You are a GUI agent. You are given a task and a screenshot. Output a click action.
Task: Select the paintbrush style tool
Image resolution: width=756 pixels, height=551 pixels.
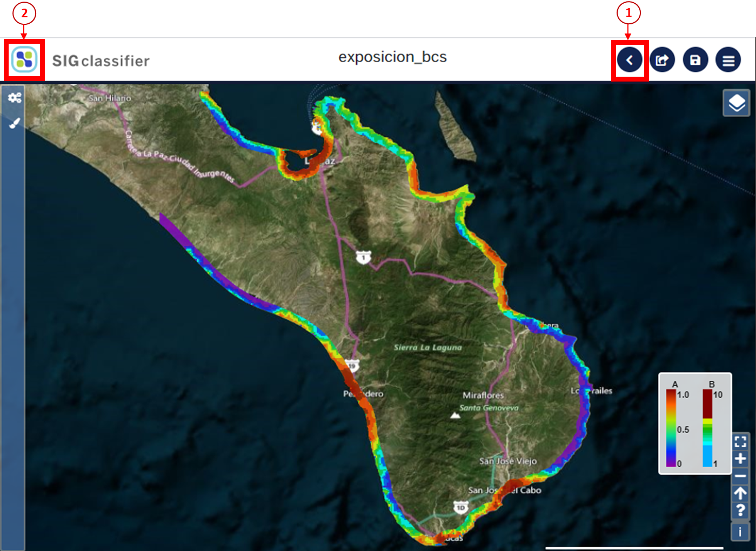pos(14,123)
